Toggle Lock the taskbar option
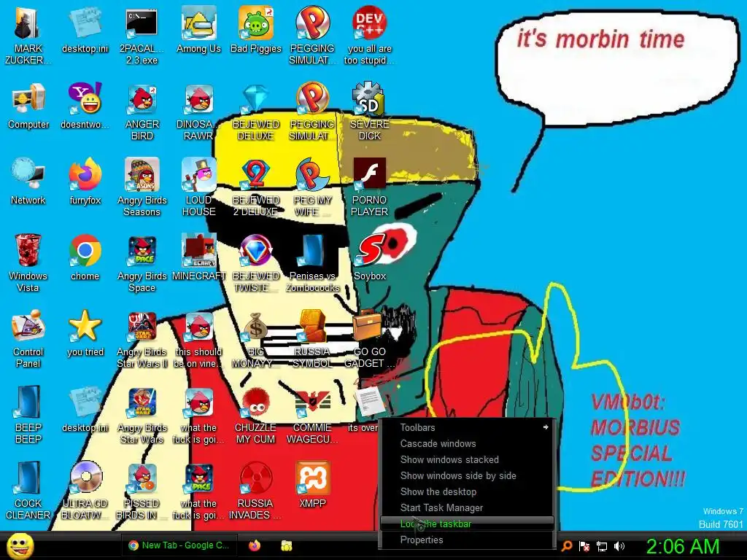Image resolution: width=747 pixels, height=560 pixels. (467, 524)
